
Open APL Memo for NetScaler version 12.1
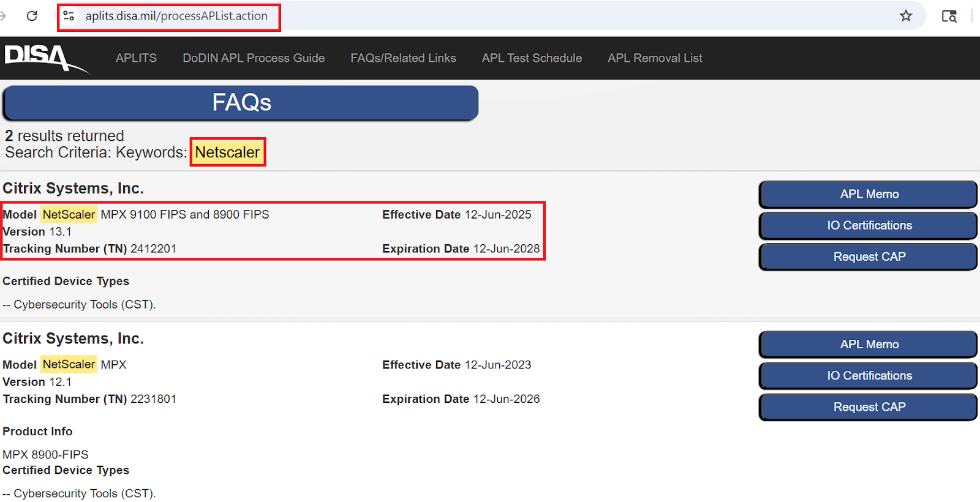click(869, 345)
